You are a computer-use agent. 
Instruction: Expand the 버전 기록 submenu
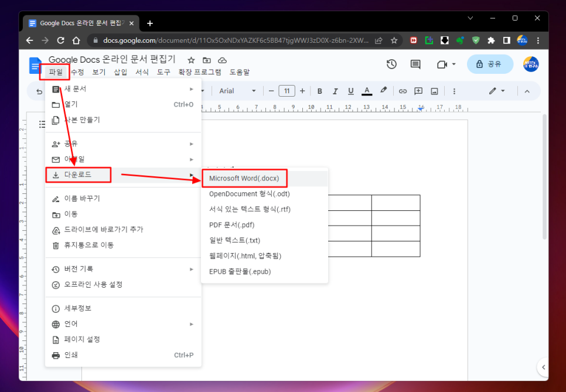tap(123, 269)
